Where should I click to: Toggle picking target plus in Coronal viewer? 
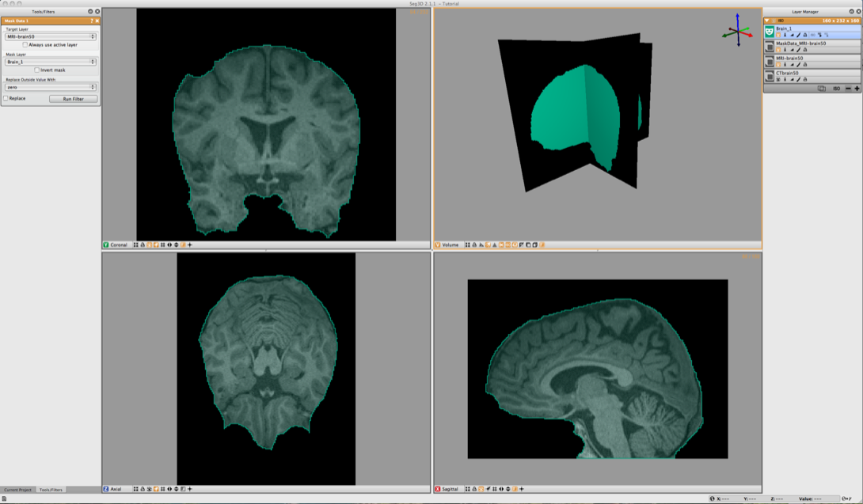[190, 244]
